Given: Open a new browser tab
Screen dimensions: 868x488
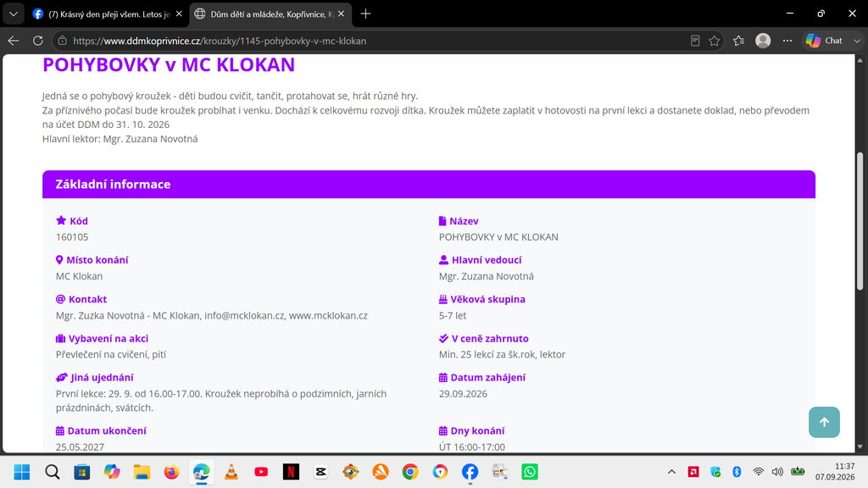Looking at the screenshot, I should [365, 14].
